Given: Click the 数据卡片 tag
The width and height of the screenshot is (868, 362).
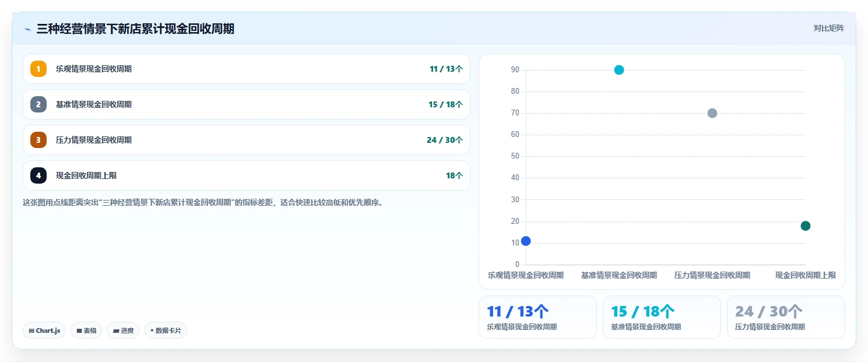Looking at the screenshot, I should tap(166, 331).
